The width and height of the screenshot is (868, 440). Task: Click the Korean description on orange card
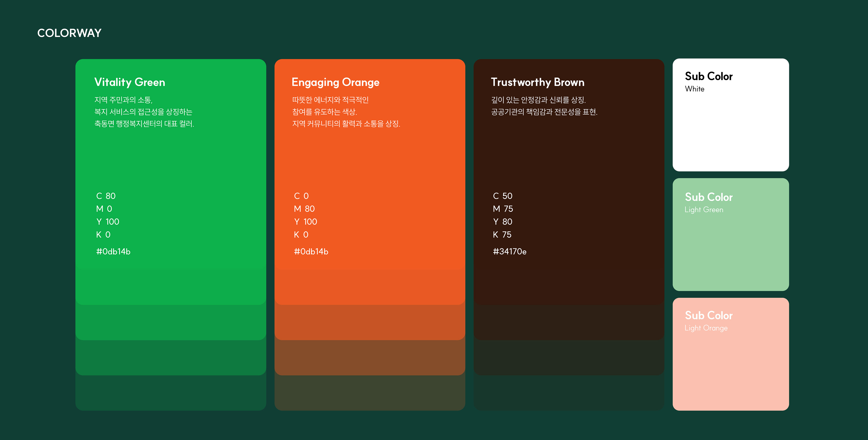click(346, 112)
